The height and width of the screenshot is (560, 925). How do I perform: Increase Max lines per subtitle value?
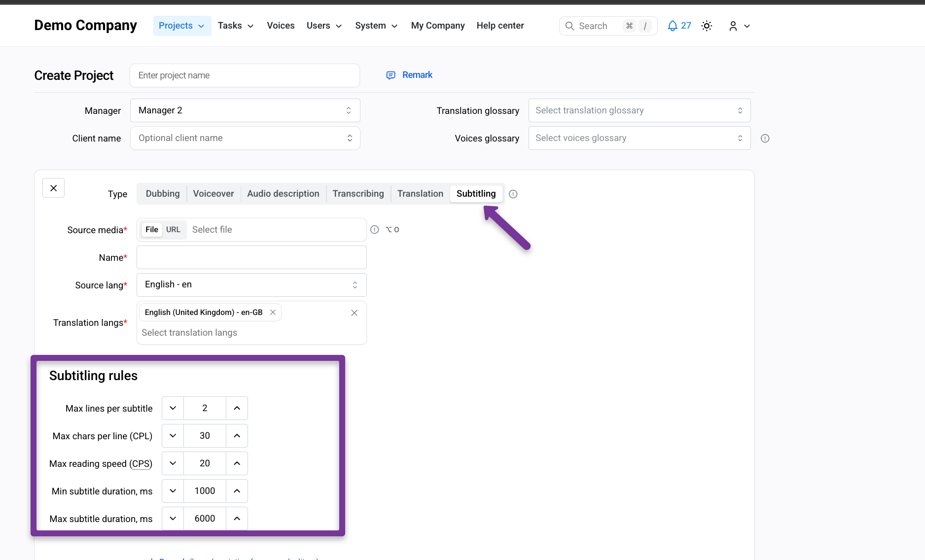pyautogui.click(x=237, y=408)
